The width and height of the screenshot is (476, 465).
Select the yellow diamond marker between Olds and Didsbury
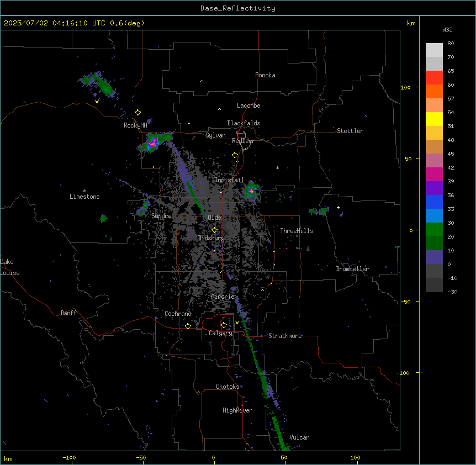pos(215,230)
